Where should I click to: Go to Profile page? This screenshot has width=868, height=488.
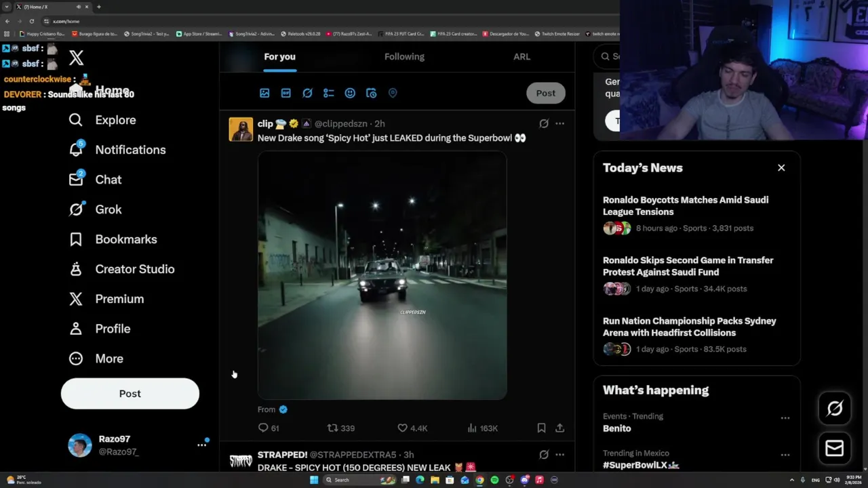tap(100, 329)
